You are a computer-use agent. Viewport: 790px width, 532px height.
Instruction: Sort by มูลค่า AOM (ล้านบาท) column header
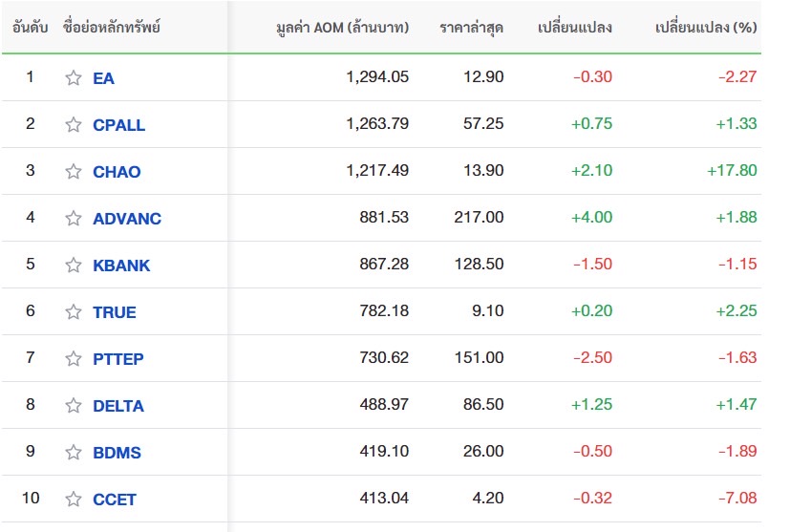tap(343, 27)
